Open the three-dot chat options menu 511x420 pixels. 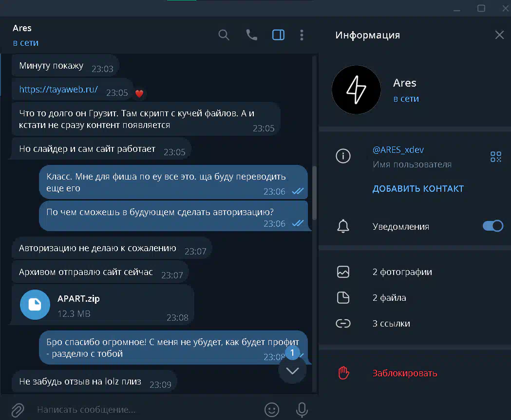(302, 35)
